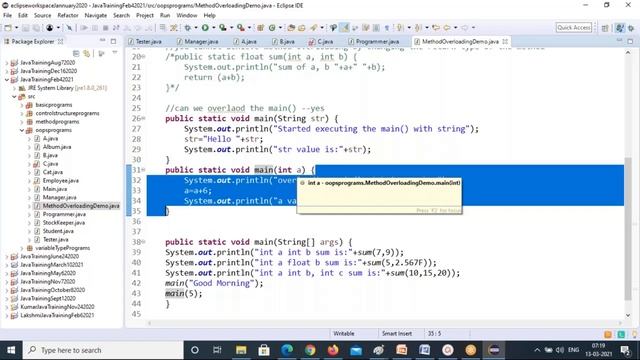Minimize the Package Explorer panel
Image resolution: width=640 pixels, height=360 pixels.
point(103,41)
